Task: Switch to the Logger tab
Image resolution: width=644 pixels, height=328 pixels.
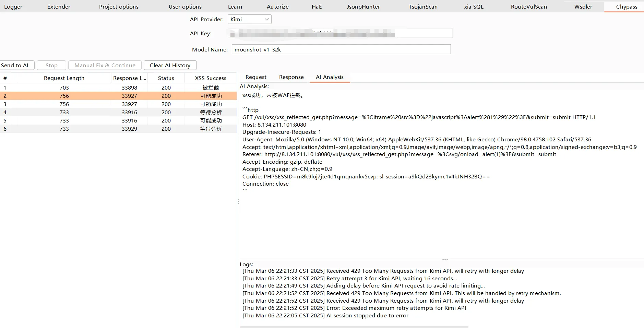Action: (13, 7)
